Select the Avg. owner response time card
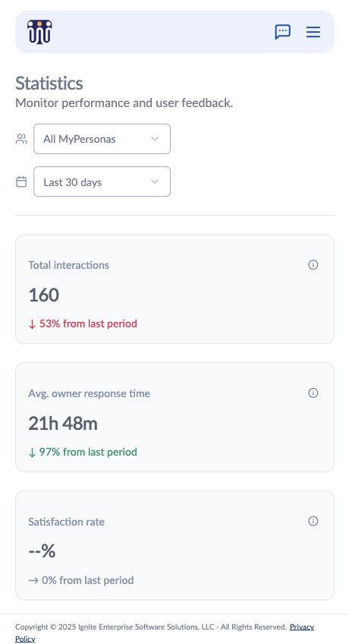This screenshot has height=644, width=349. 174,417
